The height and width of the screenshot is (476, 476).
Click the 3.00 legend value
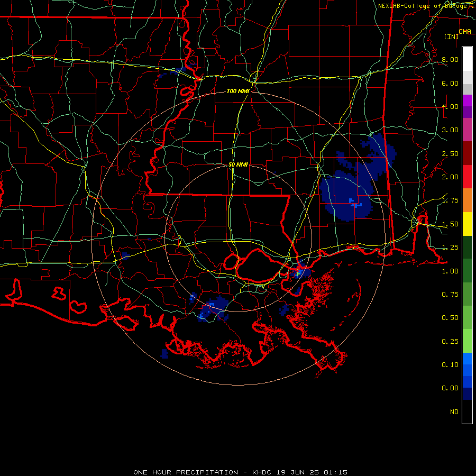click(450, 130)
